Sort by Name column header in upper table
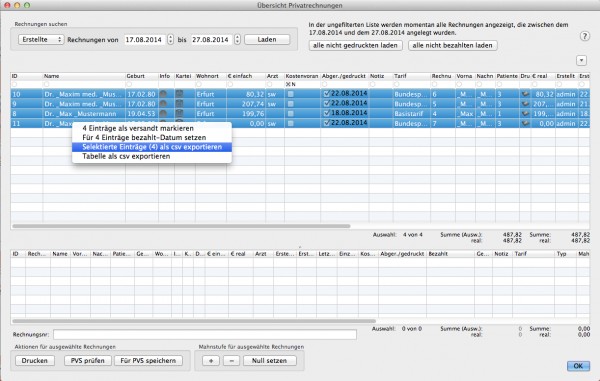This screenshot has height=381, width=600. click(x=84, y=76)
